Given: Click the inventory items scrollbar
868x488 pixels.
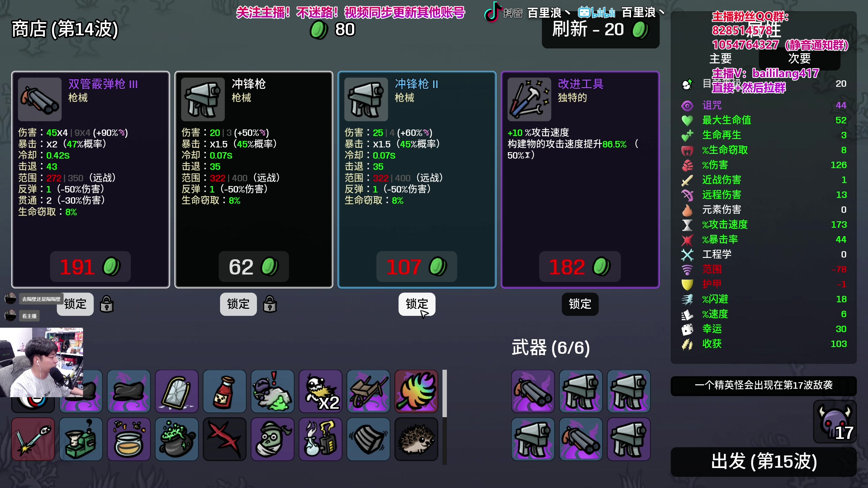Looking at the screenshot, I should tap(445, 393).
